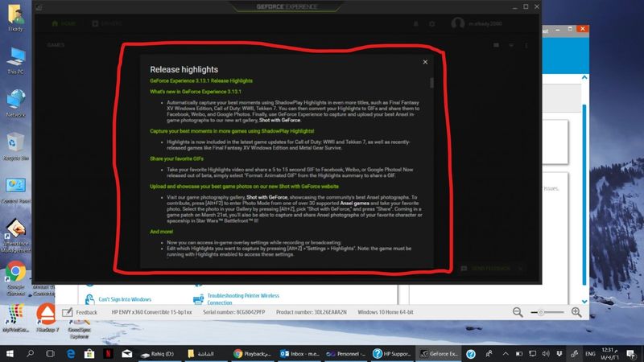Click the GeForce Experience account avatar

(x=457, y=23)
